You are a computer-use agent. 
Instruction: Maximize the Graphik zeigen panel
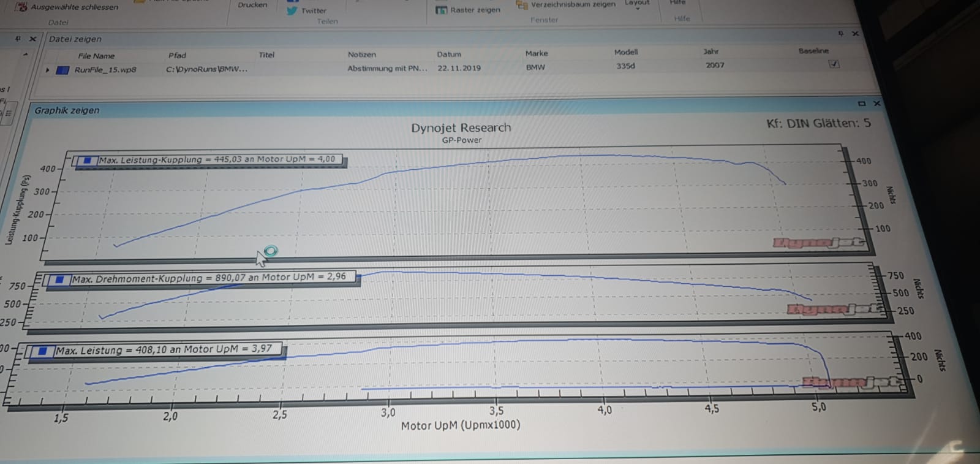pyautogui.click(x=862, y=103)
